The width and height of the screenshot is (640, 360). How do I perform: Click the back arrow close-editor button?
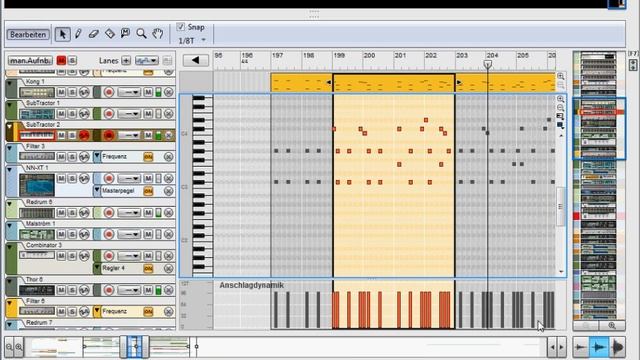[196, 60]
